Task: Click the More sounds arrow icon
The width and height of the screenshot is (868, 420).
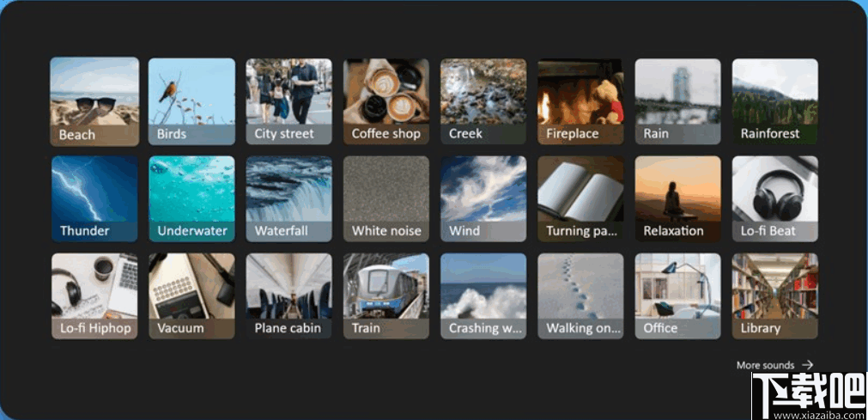Action: pyautogui.click(x=808, y=364)
